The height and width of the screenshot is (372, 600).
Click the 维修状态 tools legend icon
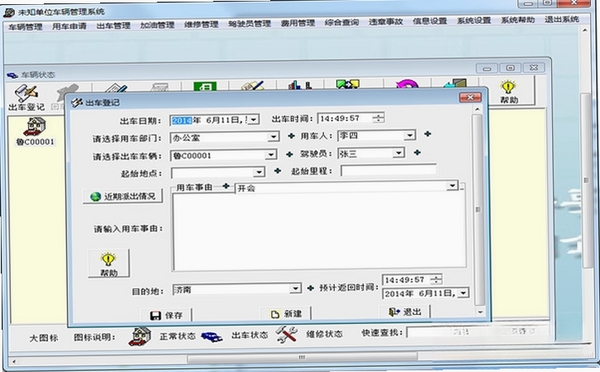click(x=287, y=334)
